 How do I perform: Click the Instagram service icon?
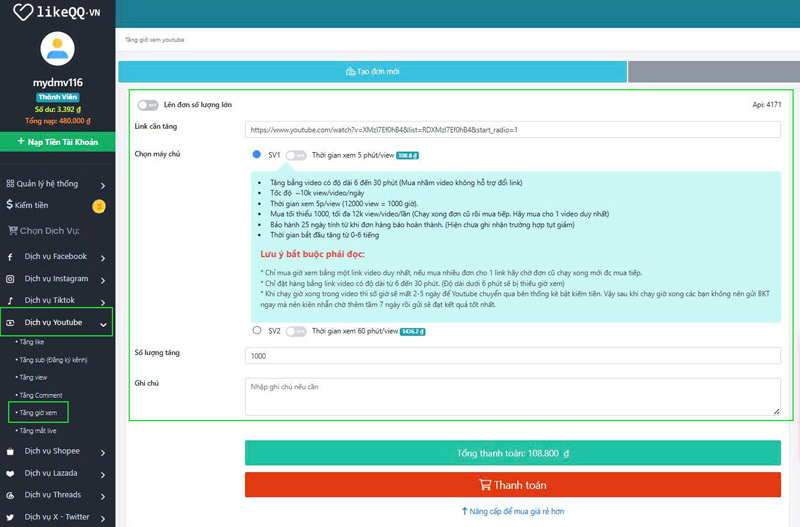click(10, 279)
